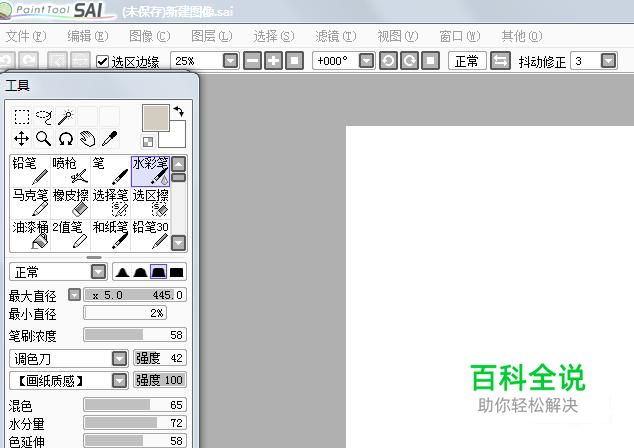Select the solid rectangle brush edge shape
The width and height of the screenshot is (634, 448).
tap(176, 272)
